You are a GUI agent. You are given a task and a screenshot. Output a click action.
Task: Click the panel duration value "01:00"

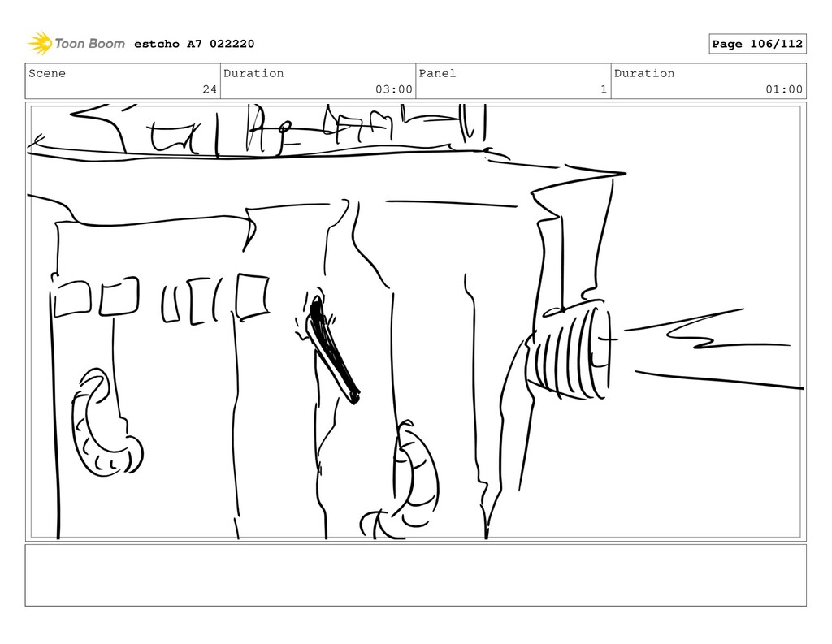tap(784, 89)
